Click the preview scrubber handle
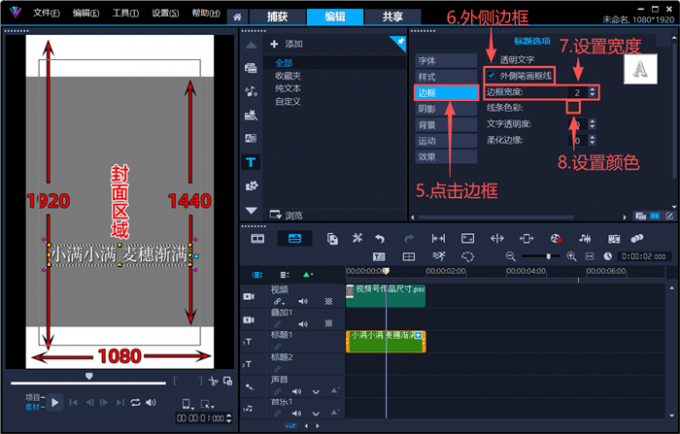This screenshot has width=680, height=434. point(89,376)
